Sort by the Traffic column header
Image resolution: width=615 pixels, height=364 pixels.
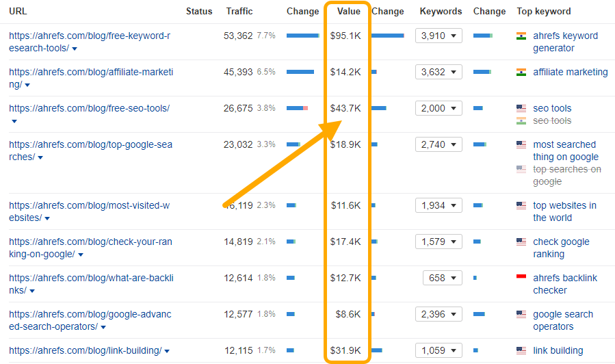[239, 11]
